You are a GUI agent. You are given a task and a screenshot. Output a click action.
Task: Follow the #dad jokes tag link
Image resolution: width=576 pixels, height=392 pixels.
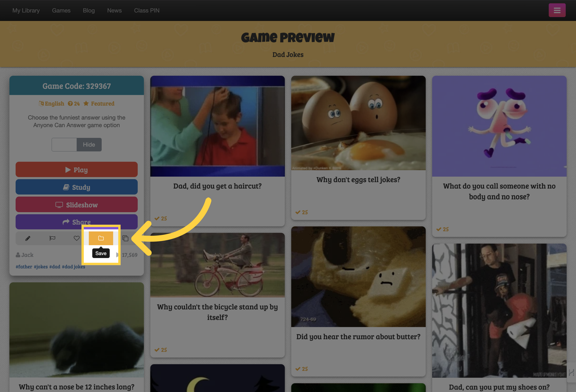pyautogui.click(x=73, y=267)
